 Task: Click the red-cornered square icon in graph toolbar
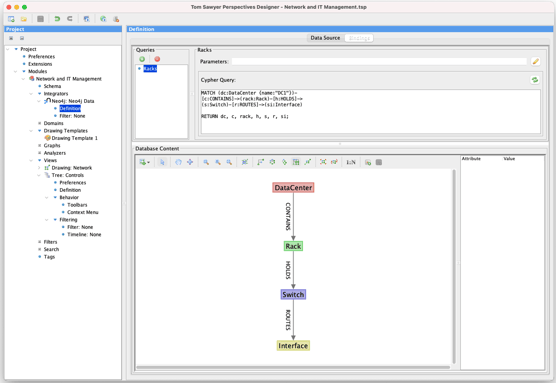coord(323,162)
